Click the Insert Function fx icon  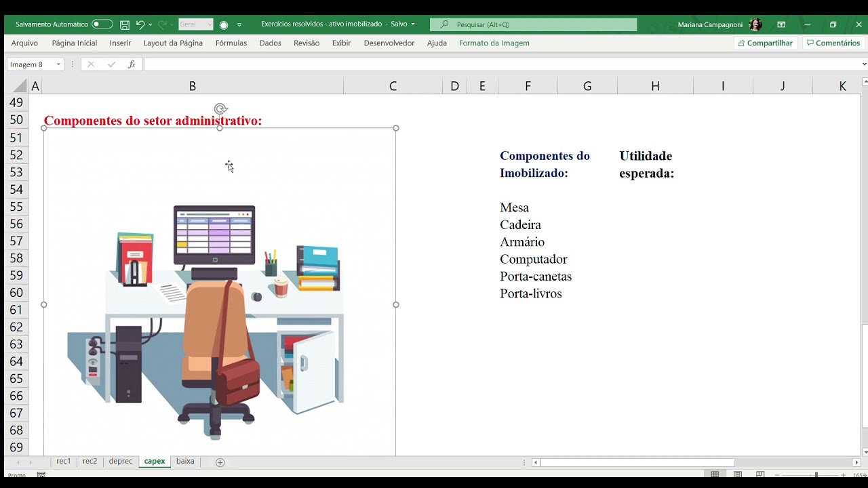[x=132, y=64]
